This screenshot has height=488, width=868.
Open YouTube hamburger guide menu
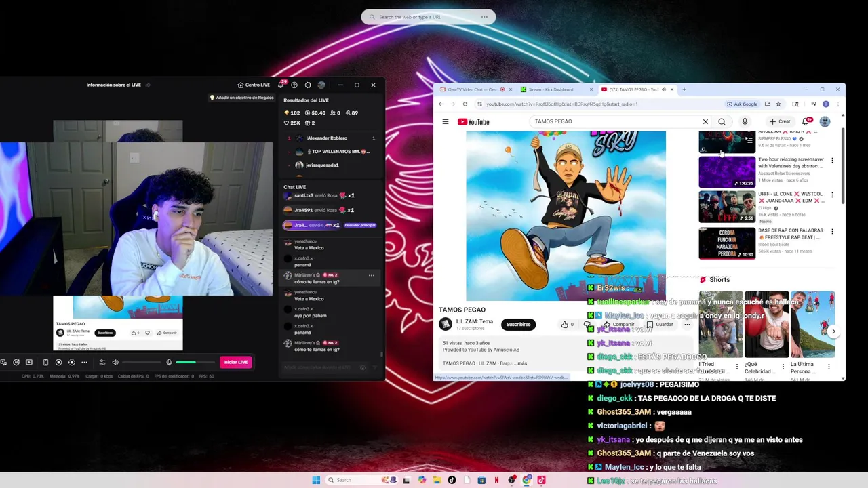(446, 121)
